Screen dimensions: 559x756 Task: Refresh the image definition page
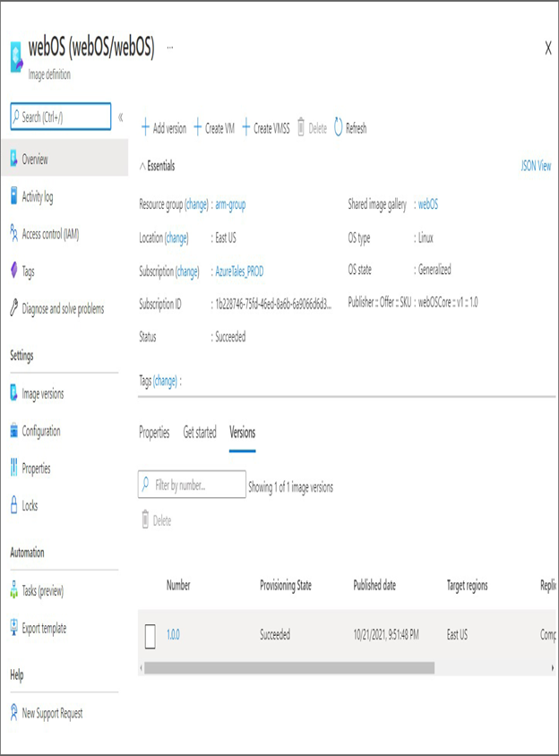pyautogui.click(x=350, y=128)
